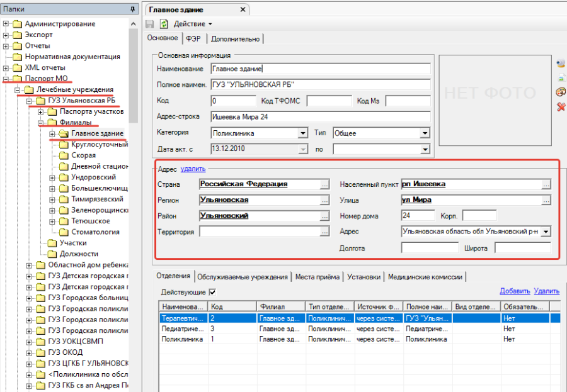Click the Долгота input field
Image resolution: width=567 pixels, height=392 pixels.
pos(430,248)
